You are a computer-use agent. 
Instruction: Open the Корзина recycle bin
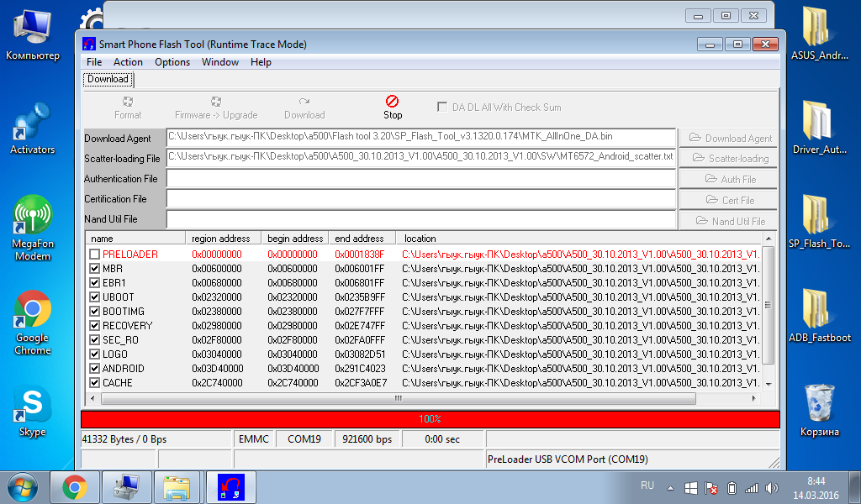click(819, 412)
